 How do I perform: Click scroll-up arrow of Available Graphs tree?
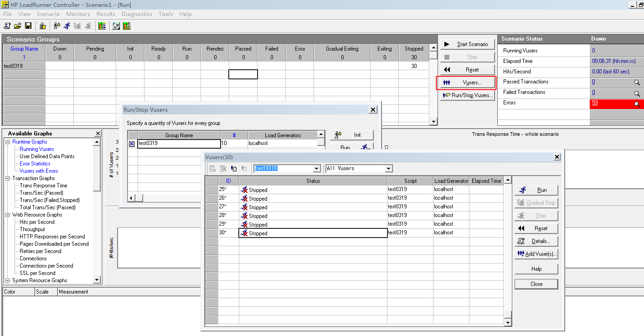tap(97, 142)
